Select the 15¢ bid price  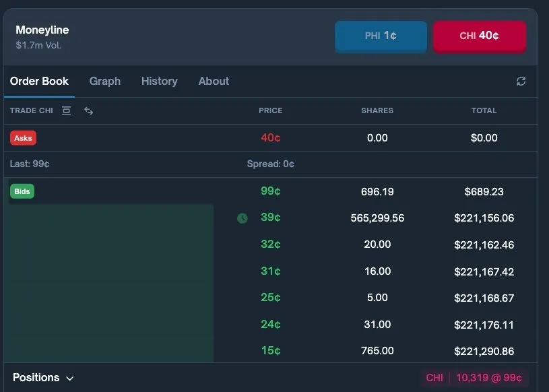(271, 351)
